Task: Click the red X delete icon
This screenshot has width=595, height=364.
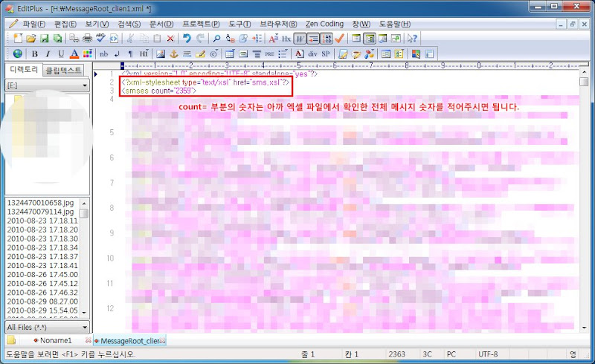Action: (170, 39)
